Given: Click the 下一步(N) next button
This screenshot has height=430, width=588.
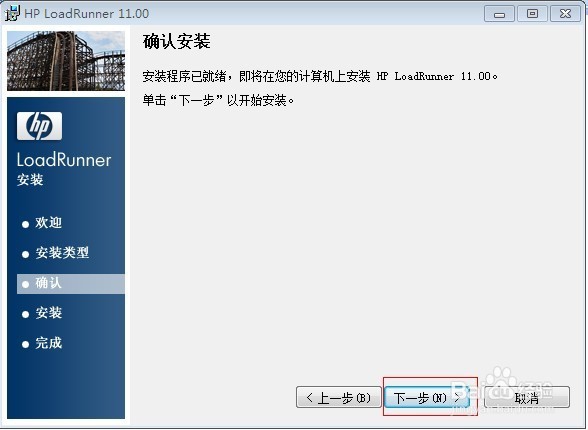Looking at the screenshot, I should [427, 397].
